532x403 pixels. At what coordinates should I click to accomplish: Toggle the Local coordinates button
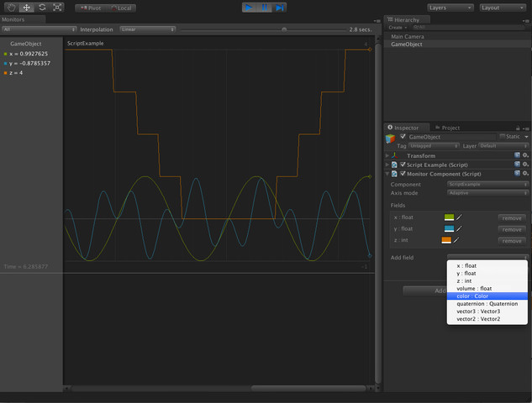click(x=121, y=8)
